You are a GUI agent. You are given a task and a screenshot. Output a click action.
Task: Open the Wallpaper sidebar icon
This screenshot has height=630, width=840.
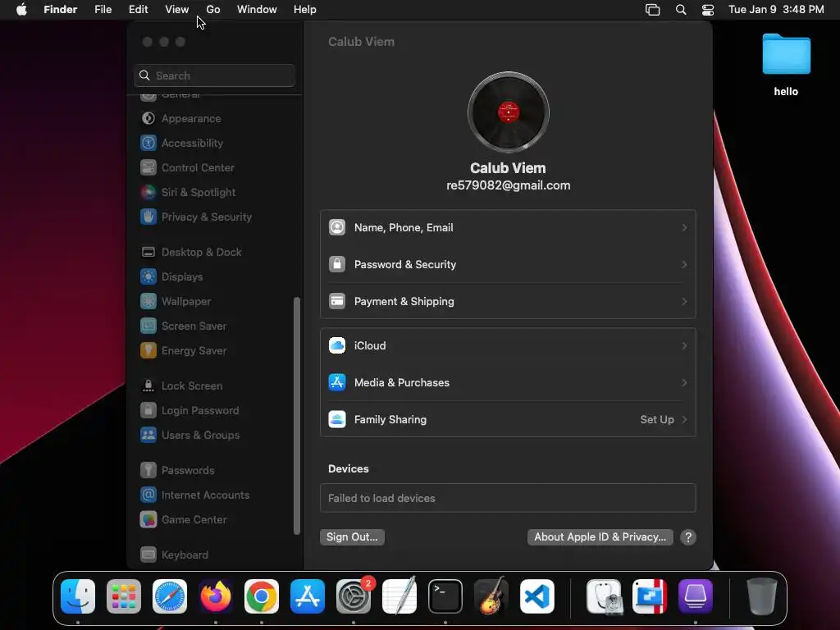click(148, 302)
